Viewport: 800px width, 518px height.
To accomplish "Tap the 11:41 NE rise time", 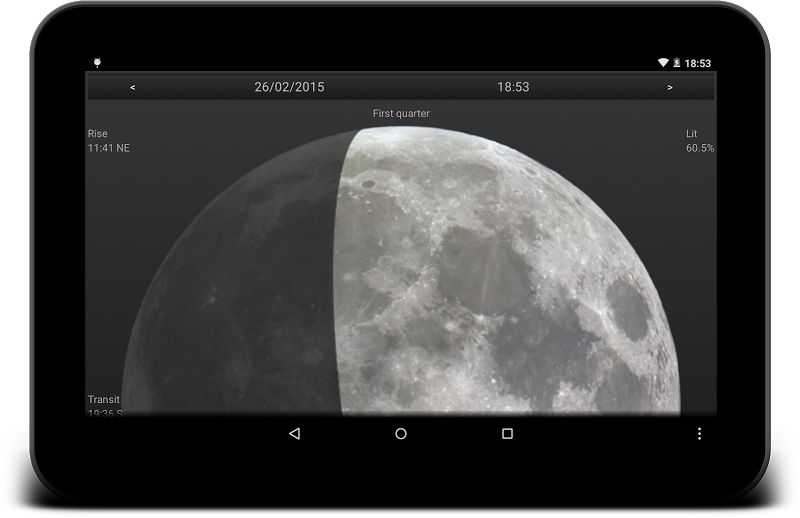I will 109,148.
